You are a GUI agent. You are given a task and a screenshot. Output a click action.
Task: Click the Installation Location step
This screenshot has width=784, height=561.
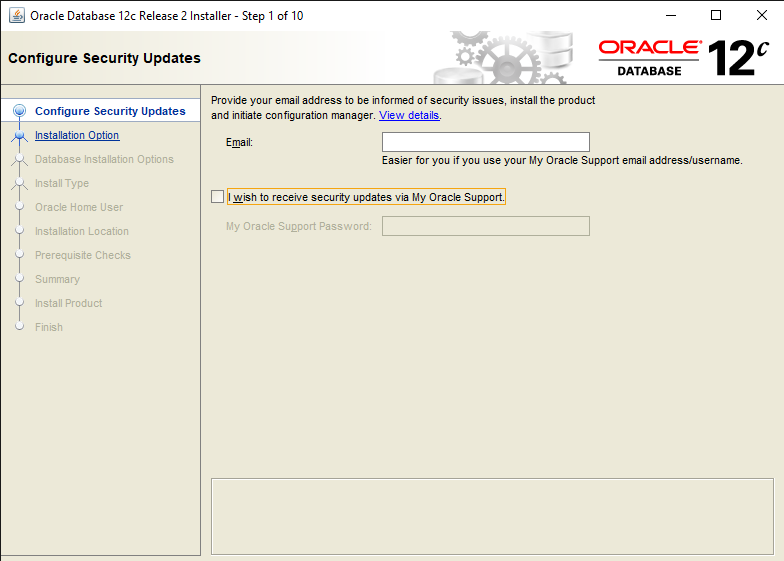(82, 231)
